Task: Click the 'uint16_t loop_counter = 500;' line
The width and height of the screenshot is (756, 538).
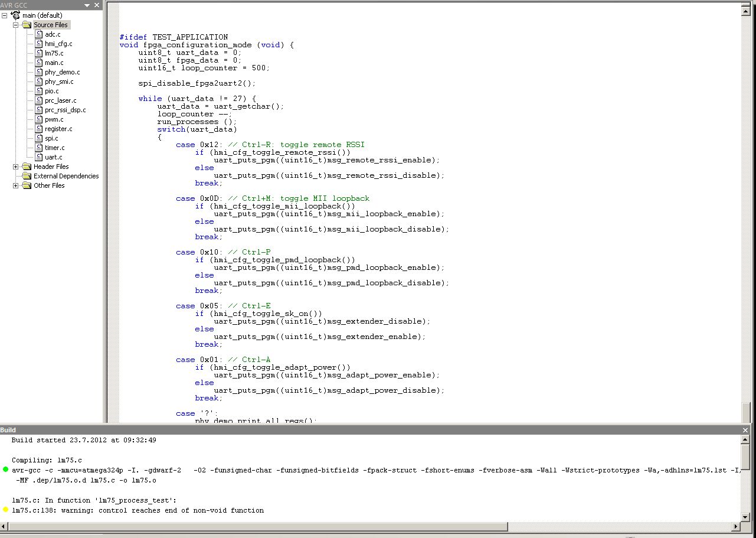Action: pos(204,68)
